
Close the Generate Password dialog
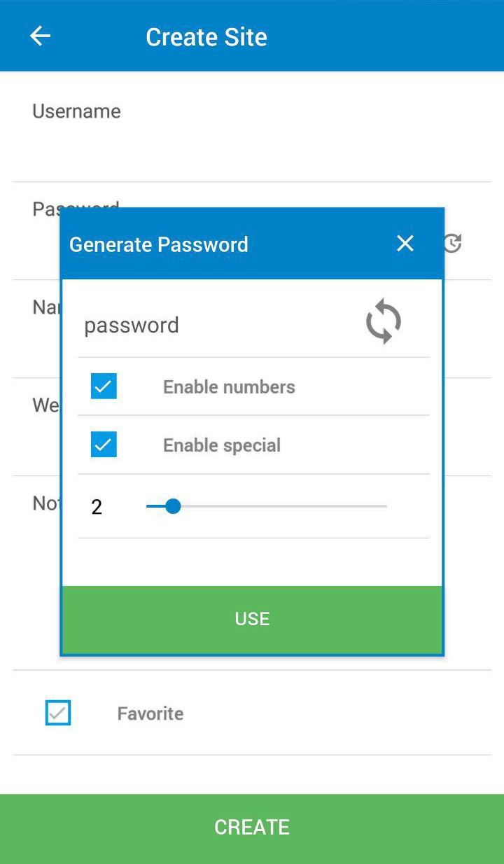coord(405,243)
